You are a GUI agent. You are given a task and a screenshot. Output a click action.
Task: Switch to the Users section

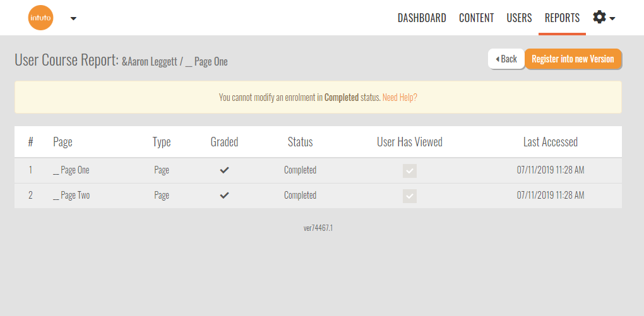519,18
